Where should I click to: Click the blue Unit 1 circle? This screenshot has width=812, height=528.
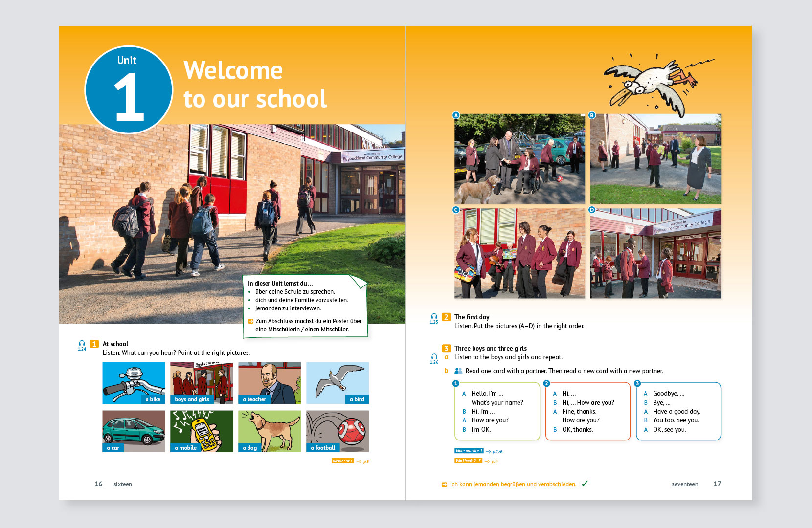[x=129, y=90]
